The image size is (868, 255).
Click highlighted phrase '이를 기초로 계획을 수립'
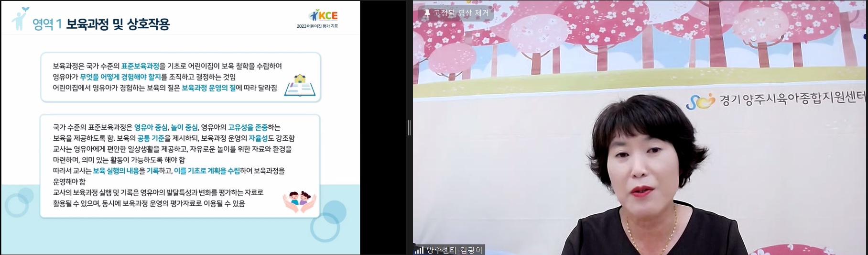[207, 171]
